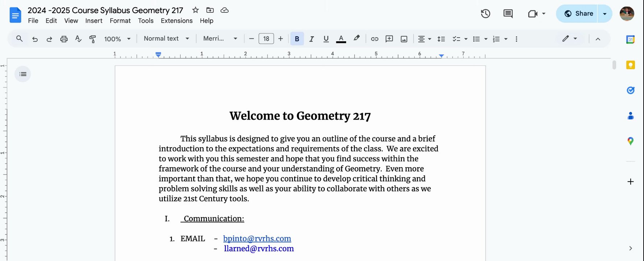
Task: Insert an image from toolbar
Action: coord(404,39)
